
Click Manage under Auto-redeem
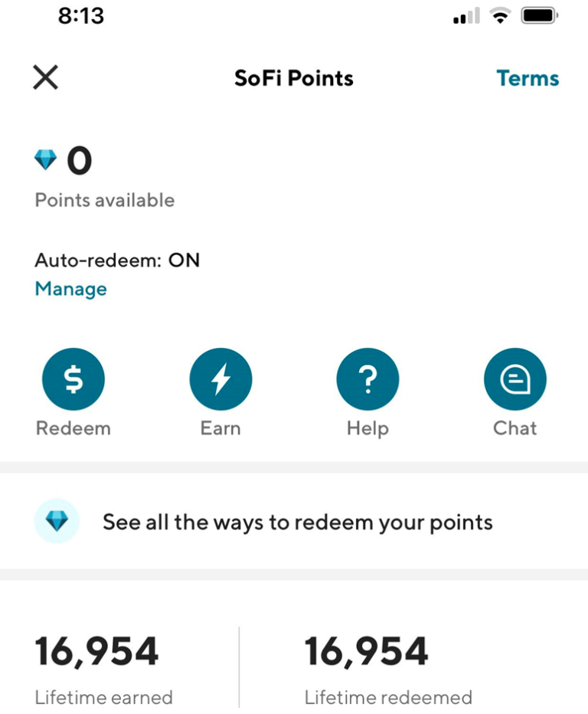pyautogui.click(x=71, y=289)
